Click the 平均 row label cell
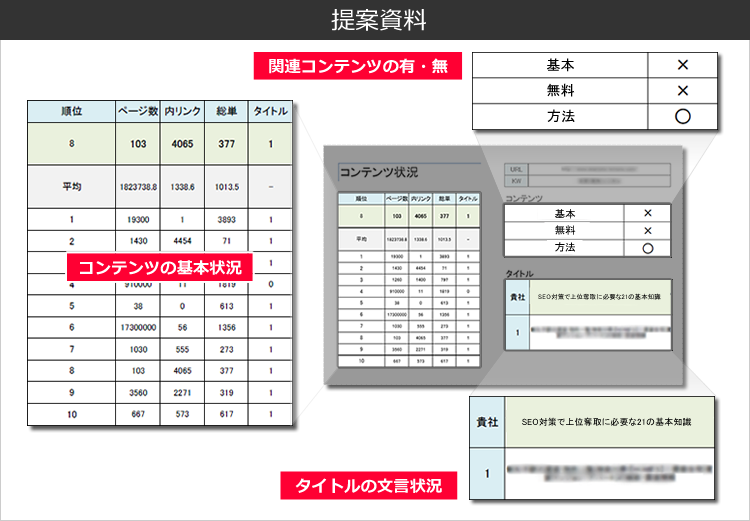This screenshot has width=750, height=521. pyautogui.click(x=71, y=187)
